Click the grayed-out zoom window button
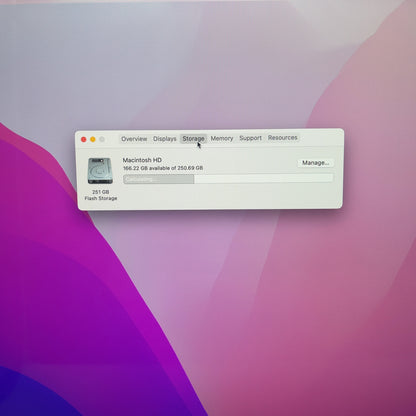416x416 pixels. point(102,139)
